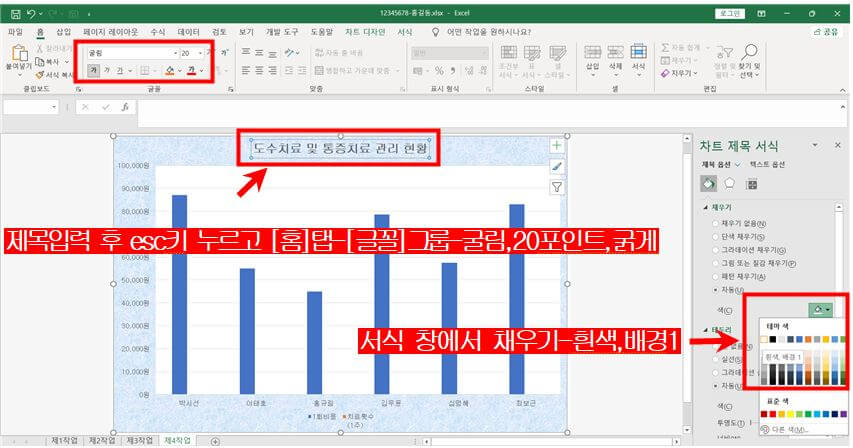Open the 파일 (File) tab

[x=15, y=33]
